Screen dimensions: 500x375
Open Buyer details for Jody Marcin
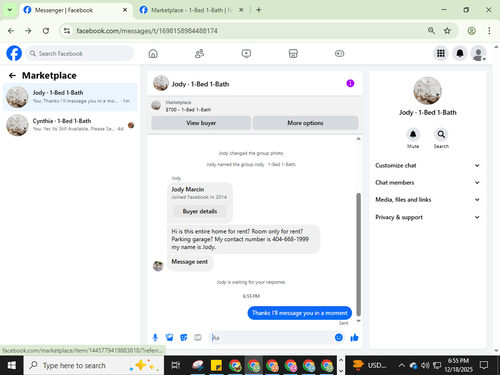(200, 211)
